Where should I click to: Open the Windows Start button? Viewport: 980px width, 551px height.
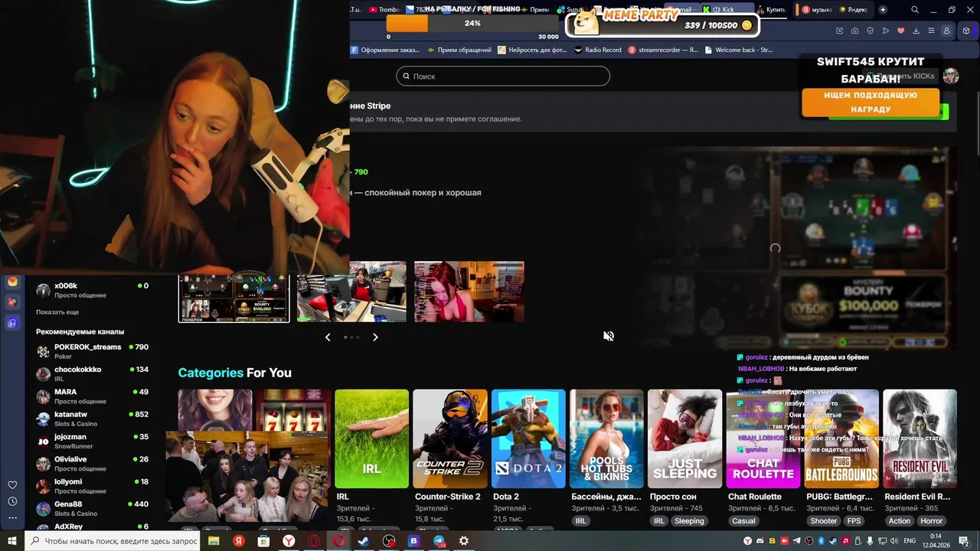pos(12,541)
